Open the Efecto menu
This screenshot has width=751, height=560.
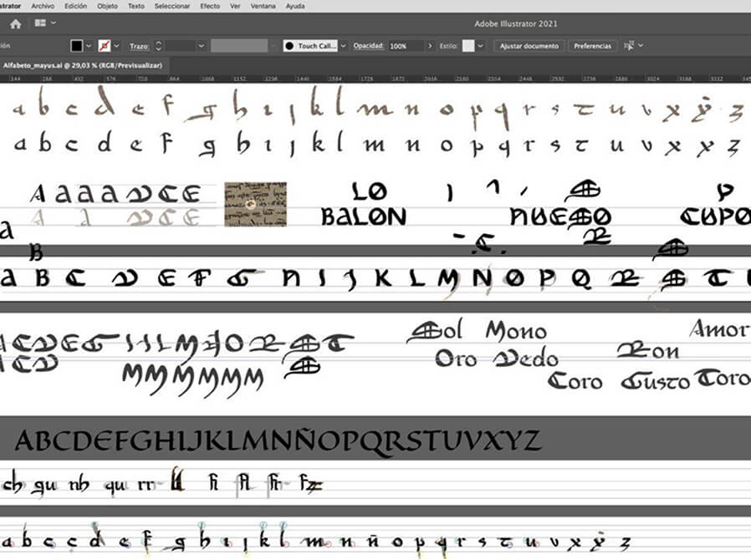210,6
